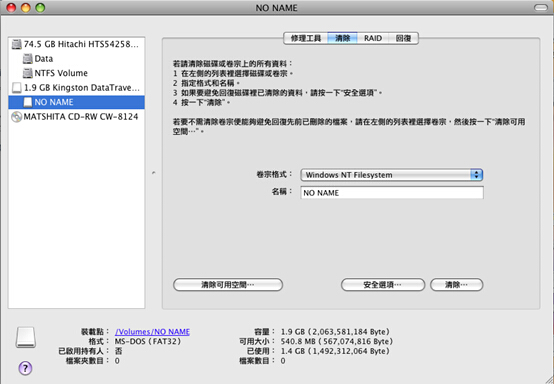Viewport: 554px width, 384px height.
Task: Switch to the RAID tab
Action: coord(373,38)
